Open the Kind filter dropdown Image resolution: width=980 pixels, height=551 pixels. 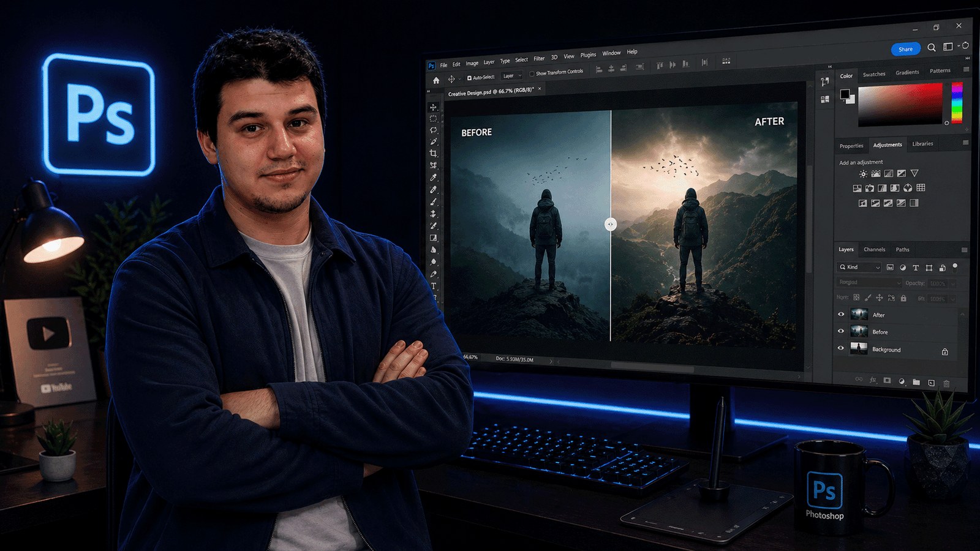click(x=859, y=267)
